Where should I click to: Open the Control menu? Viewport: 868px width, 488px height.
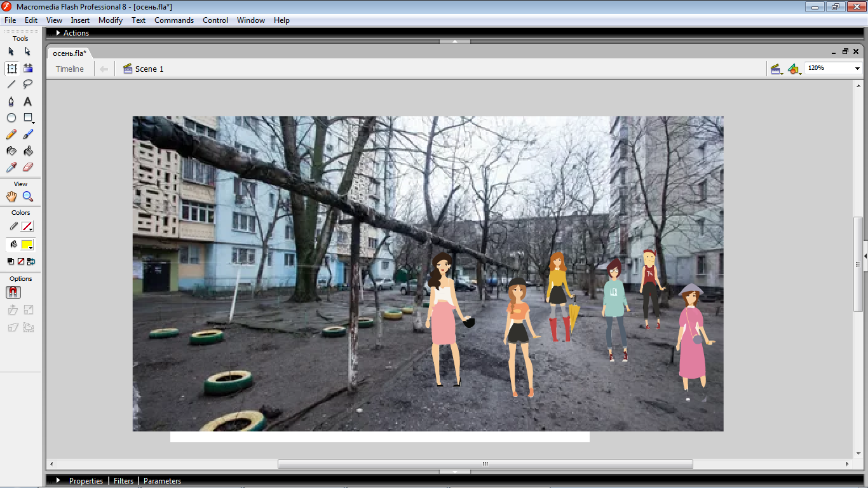215,20
